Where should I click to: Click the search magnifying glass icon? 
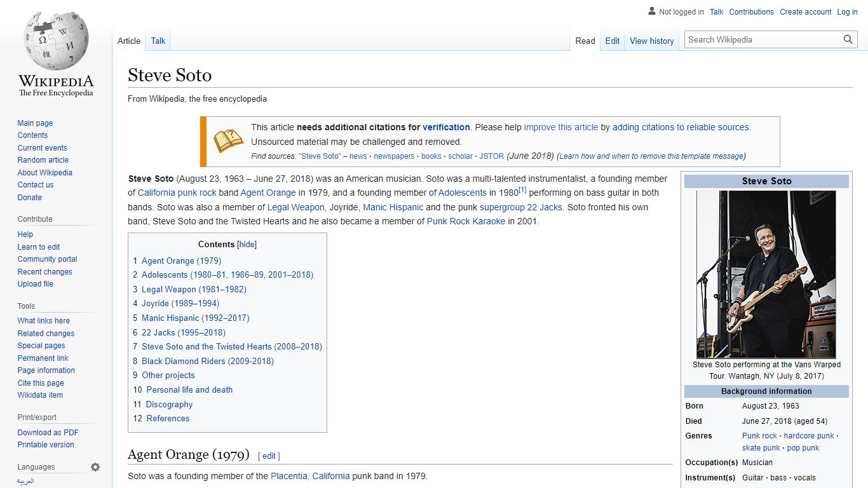pyautogui.click(x=848, y=39)
